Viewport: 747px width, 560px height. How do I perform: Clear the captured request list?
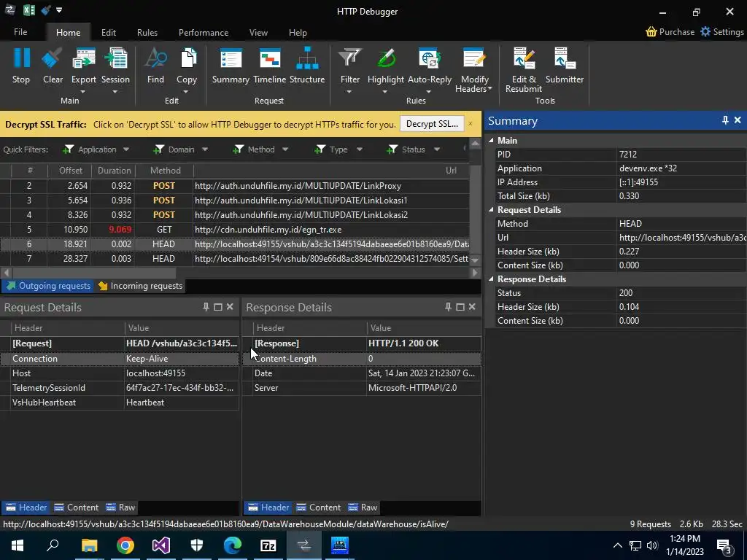pos(53,58)
